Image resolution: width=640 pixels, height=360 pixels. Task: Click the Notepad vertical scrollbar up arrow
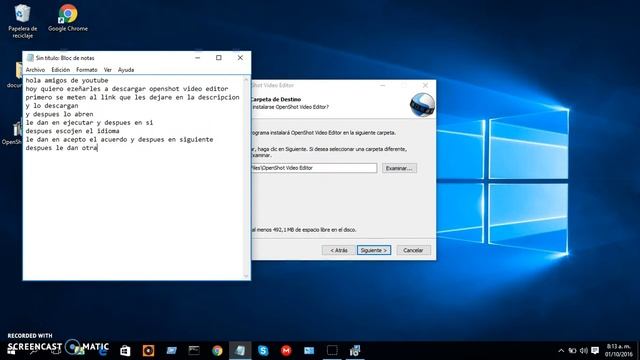coord(246,80)
